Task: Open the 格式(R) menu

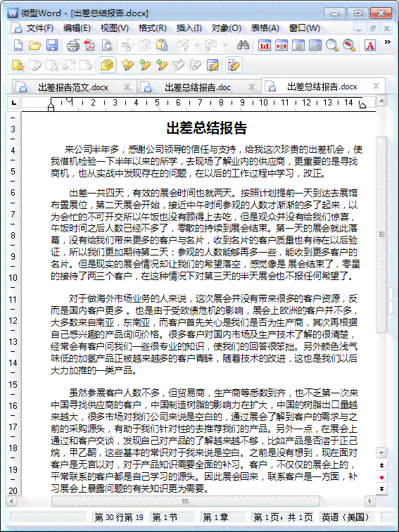Action: pos(152,28)
